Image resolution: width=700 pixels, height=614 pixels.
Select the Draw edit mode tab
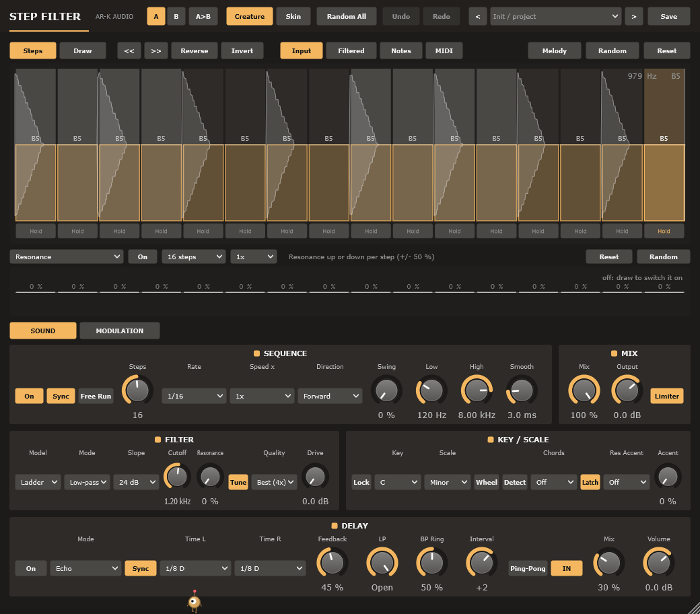[x=83, y=51]
